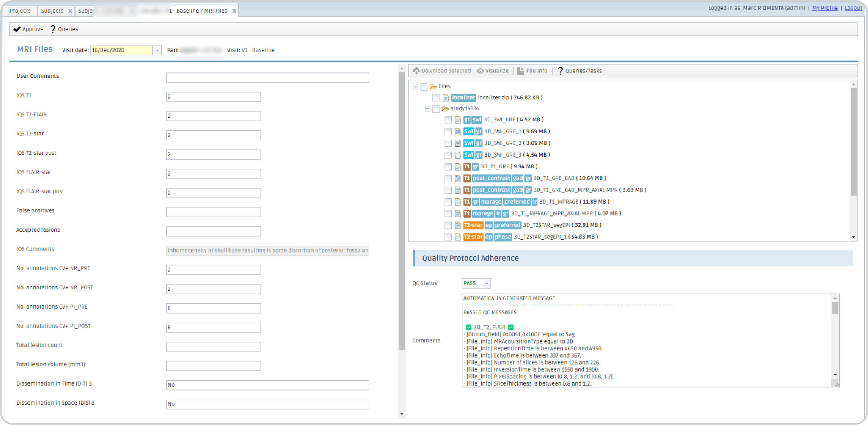Click file icon of 3D_T1_MPRAGE

458,202
